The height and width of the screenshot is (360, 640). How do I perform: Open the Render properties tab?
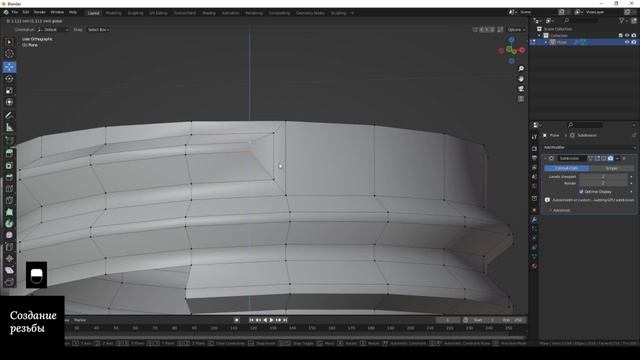pyautogui.click(x=534, y=149)
